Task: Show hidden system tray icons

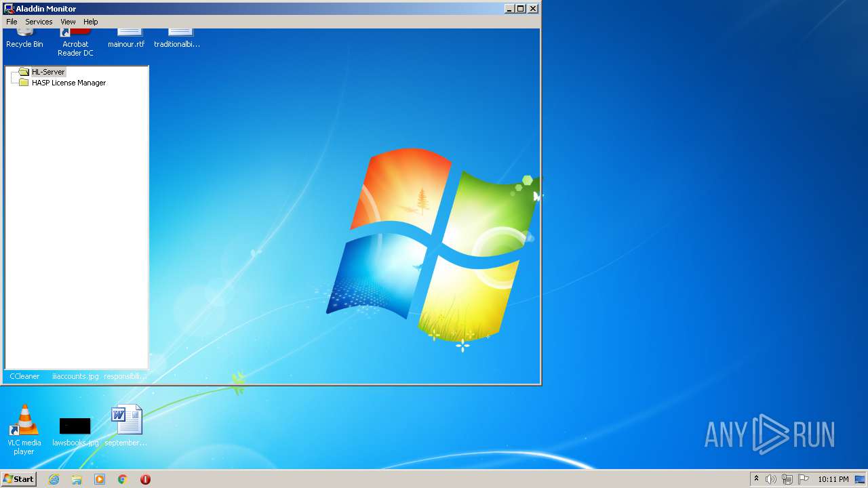Action: (756, 479)
